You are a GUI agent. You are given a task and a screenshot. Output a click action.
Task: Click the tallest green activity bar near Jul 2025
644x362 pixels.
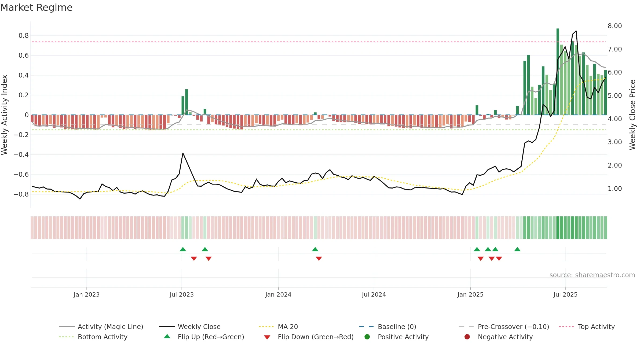(558, 72)
